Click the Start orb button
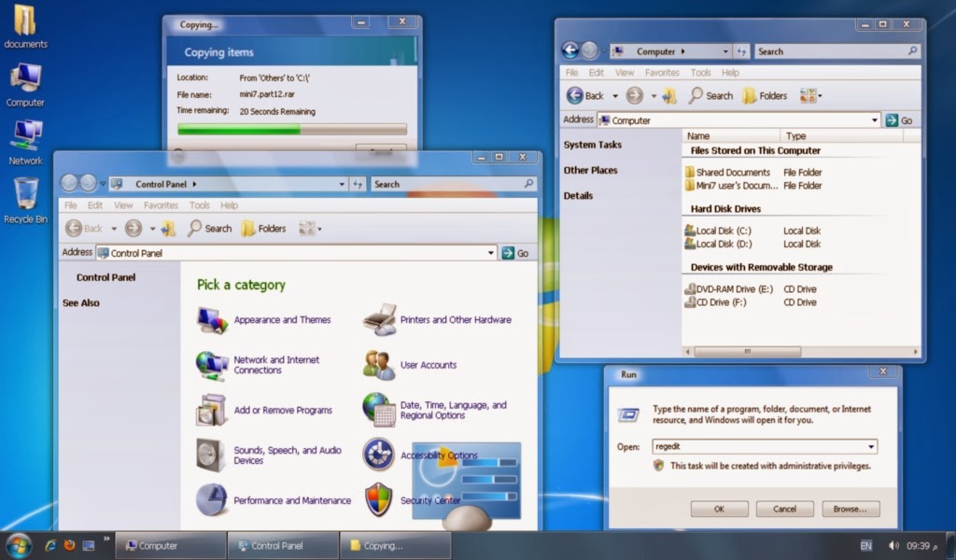This screenshot has height=560, width=956. (x=19, y=545)
